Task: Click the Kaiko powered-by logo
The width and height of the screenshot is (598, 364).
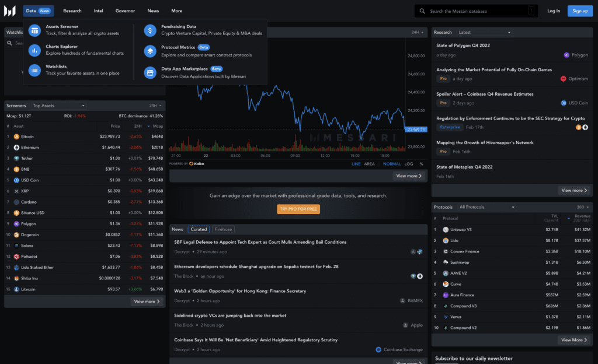Action: pyautogui.click(x=197, y=164)
